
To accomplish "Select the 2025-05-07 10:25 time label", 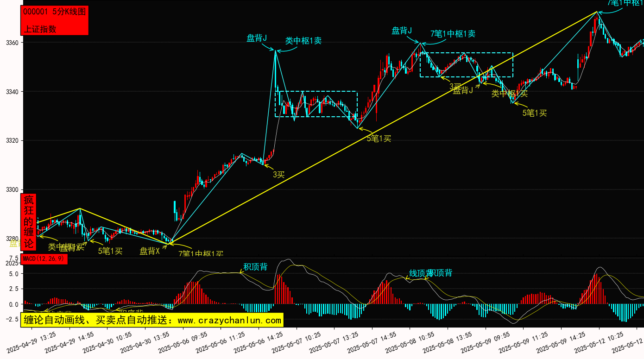I will point(297,342).
